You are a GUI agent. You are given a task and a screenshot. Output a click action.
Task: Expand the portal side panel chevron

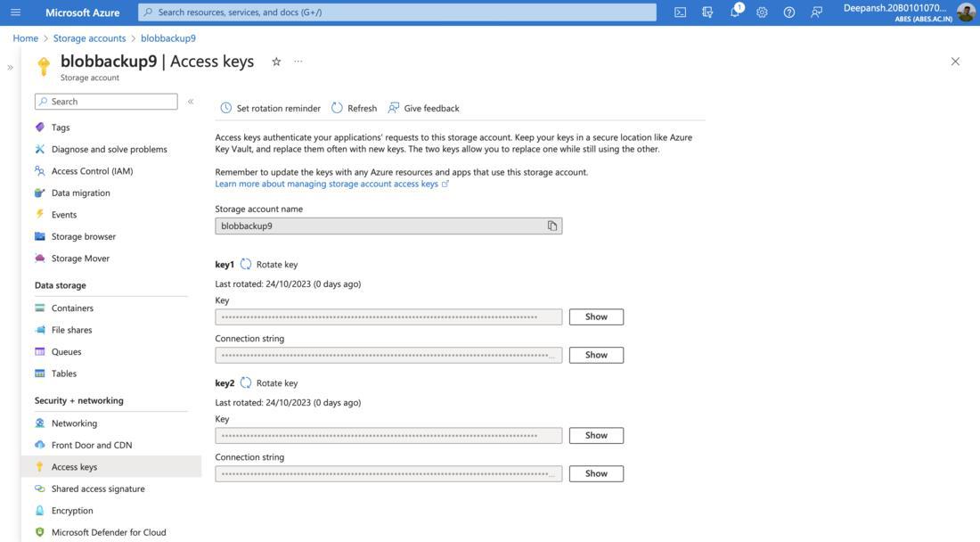click(10, 67)
